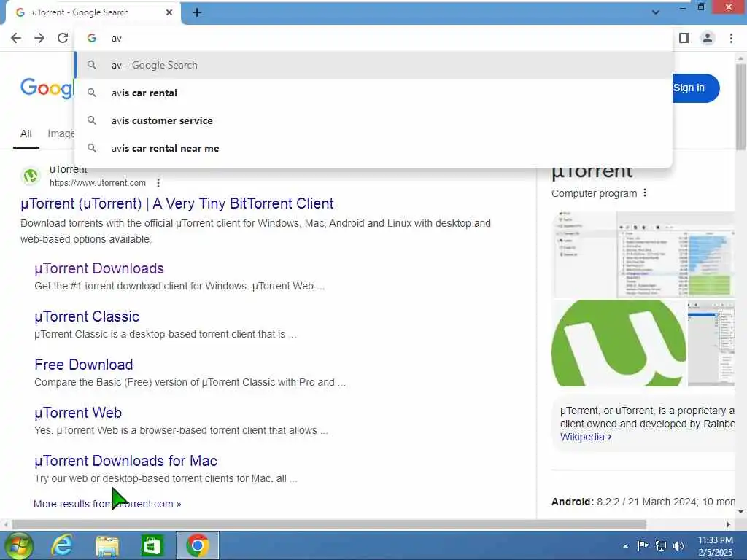Click 'More results from utorrent.com' link
This screenshot has height=560, width=747.
107,504
